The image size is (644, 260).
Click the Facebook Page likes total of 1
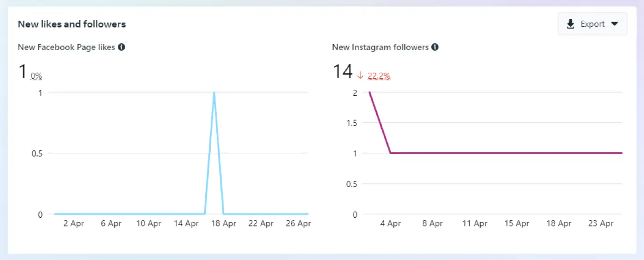(23, 72)
